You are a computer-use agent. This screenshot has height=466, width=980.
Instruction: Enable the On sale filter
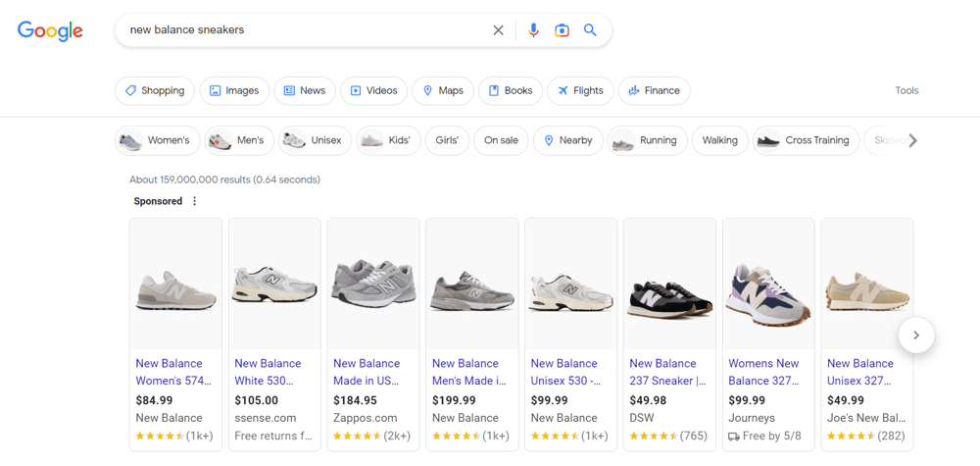coord(501,140)
